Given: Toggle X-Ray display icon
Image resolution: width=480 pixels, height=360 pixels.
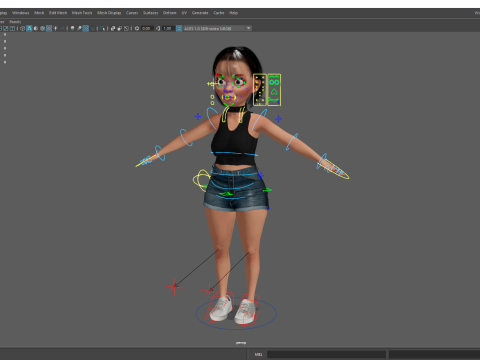Looking at the screenshot, I should [x=113, y=28].
